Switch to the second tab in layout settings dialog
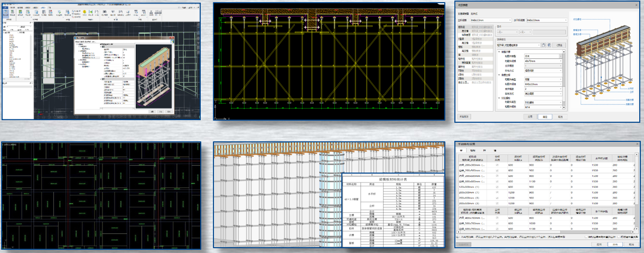 [472, 151]
